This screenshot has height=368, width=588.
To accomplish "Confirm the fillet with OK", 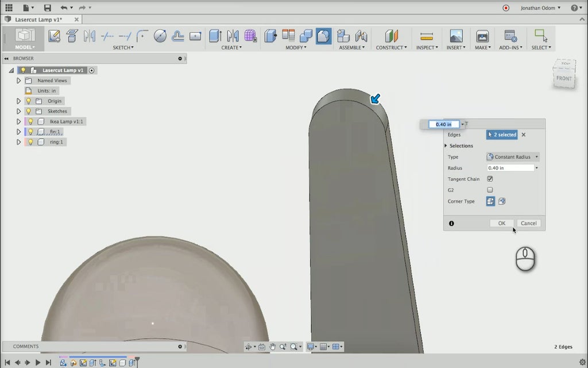I will 502,223.
